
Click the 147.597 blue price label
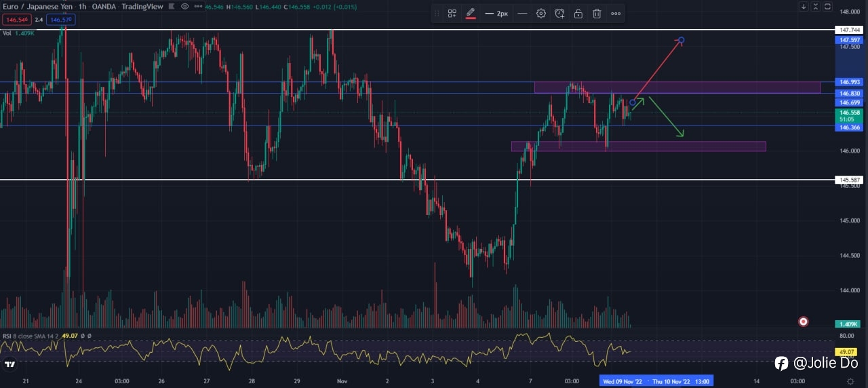click(x=850, y=40)
